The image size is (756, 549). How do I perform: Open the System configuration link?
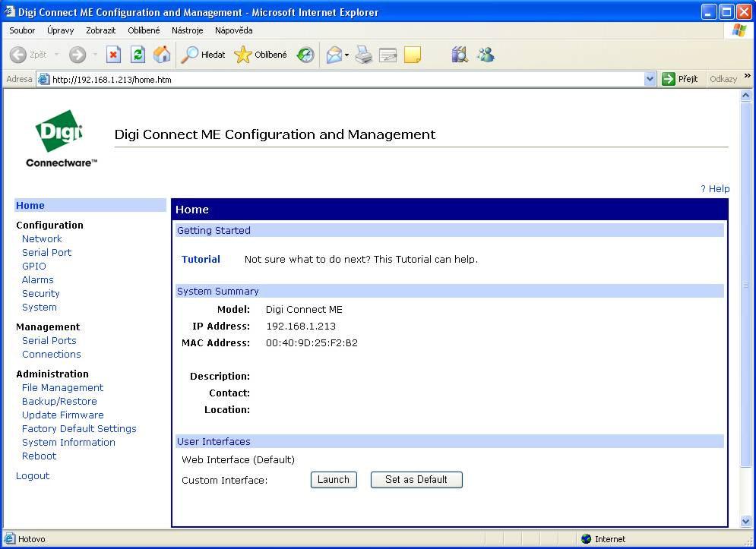tap(40, 307)
